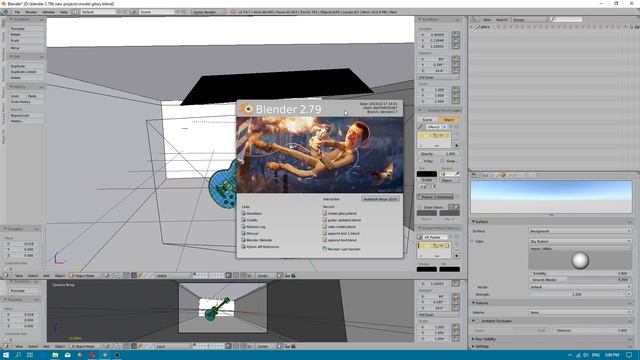Click the Manual link icon in splash

tap(244, 233)
